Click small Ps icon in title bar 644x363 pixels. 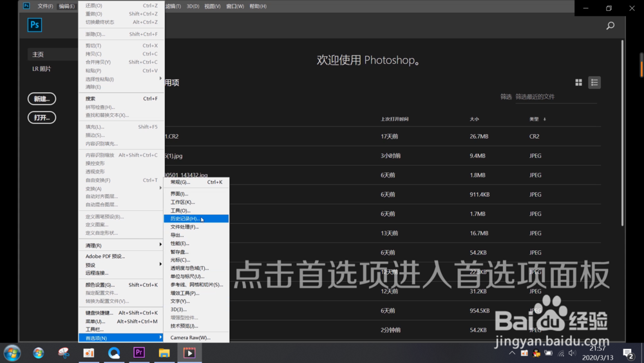(x=26, y=6)
